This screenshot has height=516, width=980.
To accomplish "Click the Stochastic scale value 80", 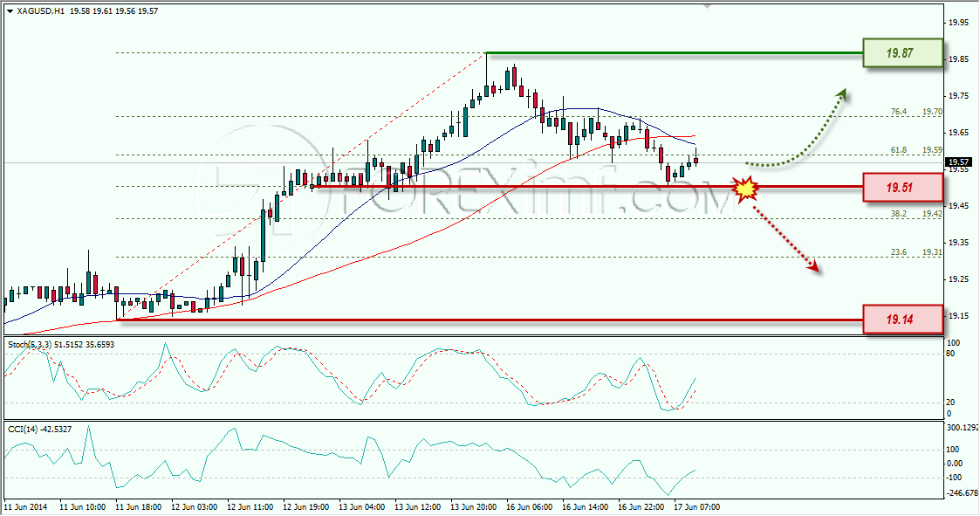I will click(950, 354).
